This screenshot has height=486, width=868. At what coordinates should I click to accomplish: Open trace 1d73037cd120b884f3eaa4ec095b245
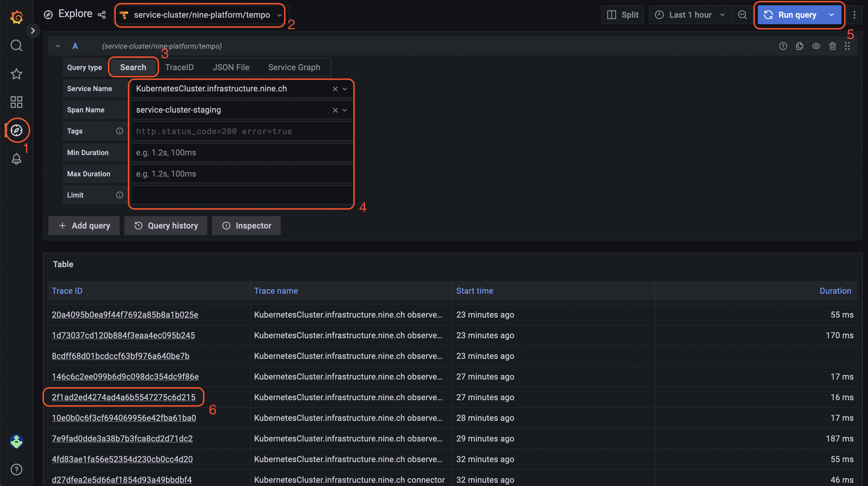coord(123,335)
